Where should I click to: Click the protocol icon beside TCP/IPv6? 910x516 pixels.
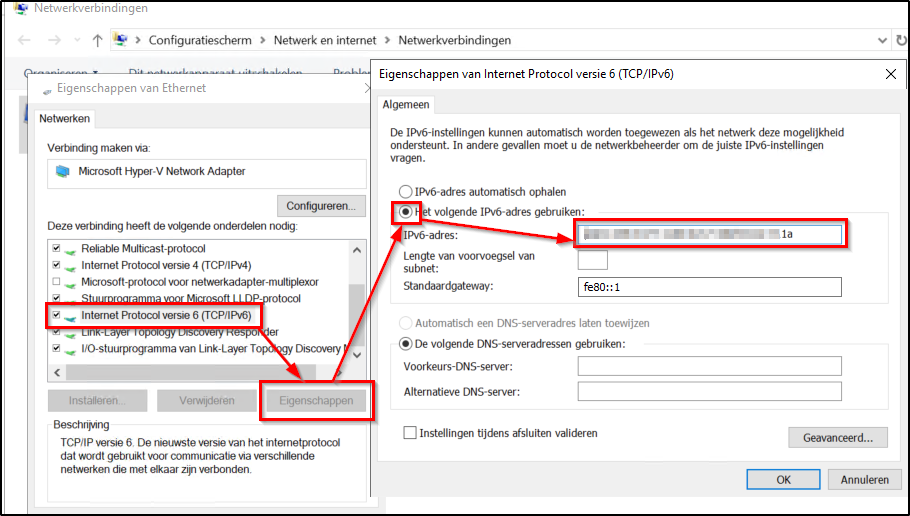(x=70, y=317)
